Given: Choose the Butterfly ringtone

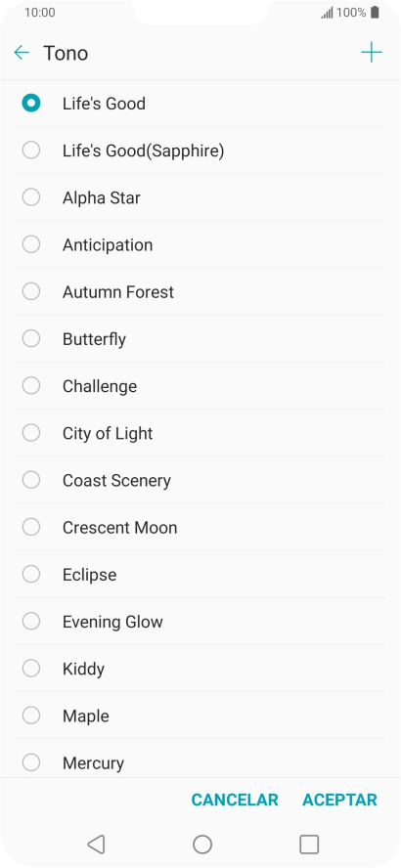Looking at the screenshot, I should [200, 339].
